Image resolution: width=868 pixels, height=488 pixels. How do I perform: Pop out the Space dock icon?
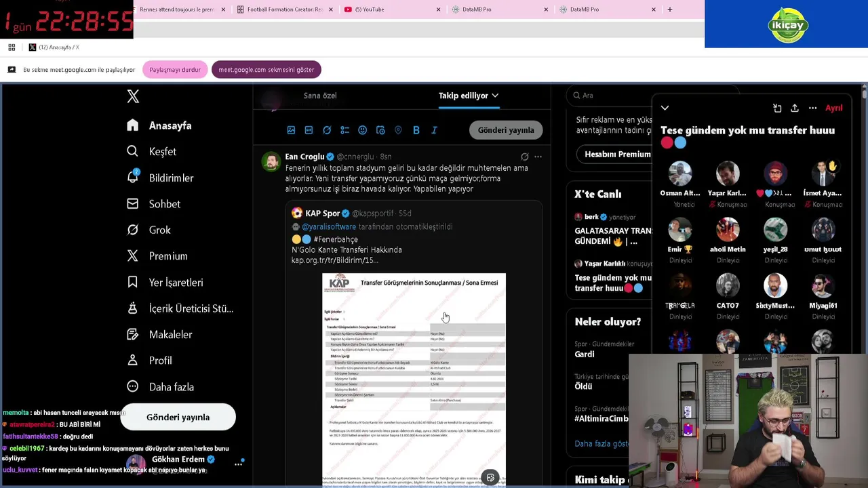(777, 108)
